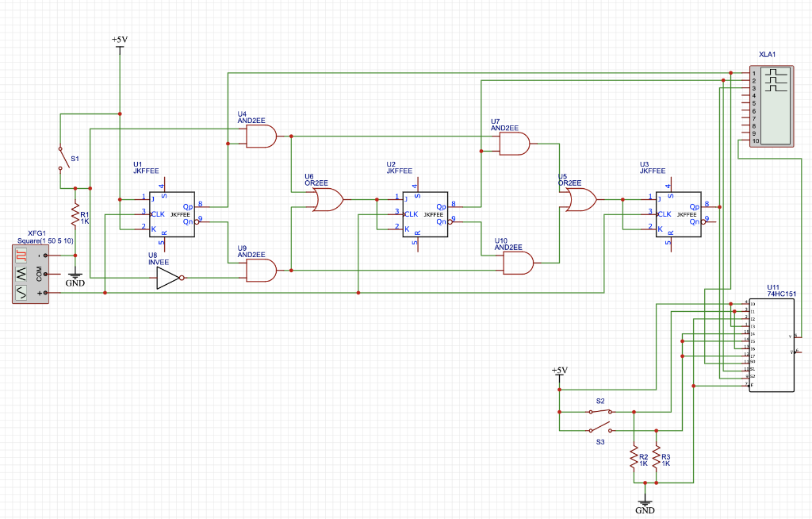Click the triangle wave icon on XFG1
812x519 pixels.
point(21,273)
